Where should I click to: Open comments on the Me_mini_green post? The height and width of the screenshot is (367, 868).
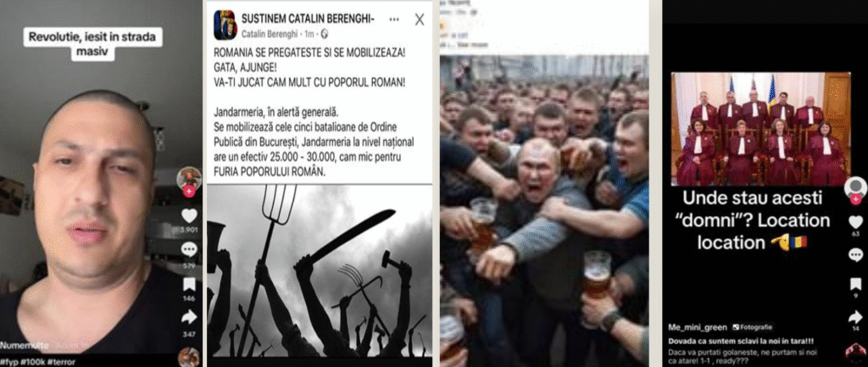coord(856,254)
